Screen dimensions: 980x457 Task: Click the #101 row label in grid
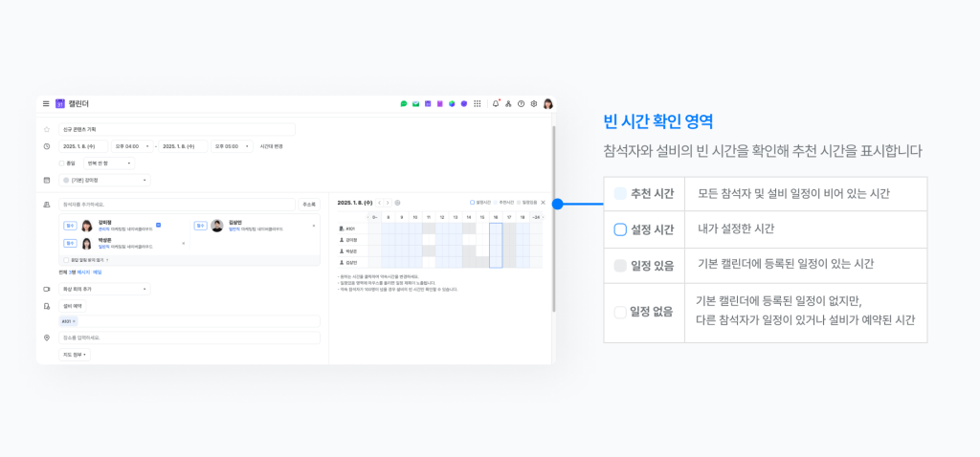352,228
